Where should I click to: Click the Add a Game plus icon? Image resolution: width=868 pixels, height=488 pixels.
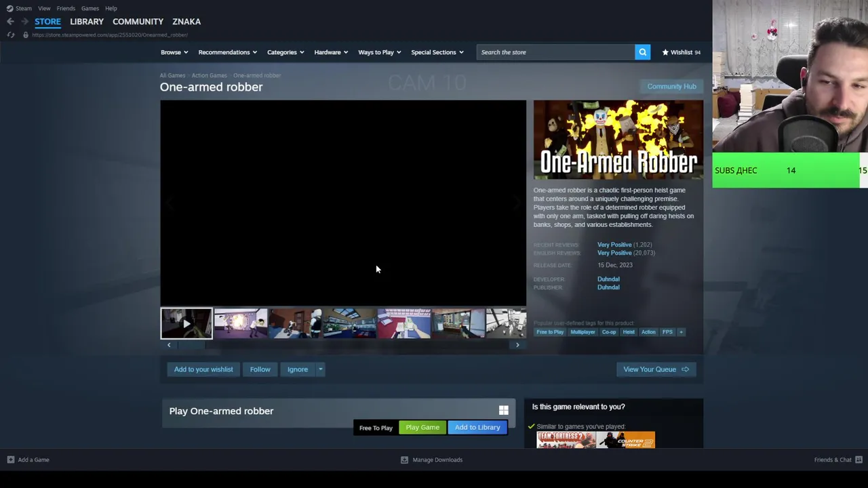[x=10, y=460]
